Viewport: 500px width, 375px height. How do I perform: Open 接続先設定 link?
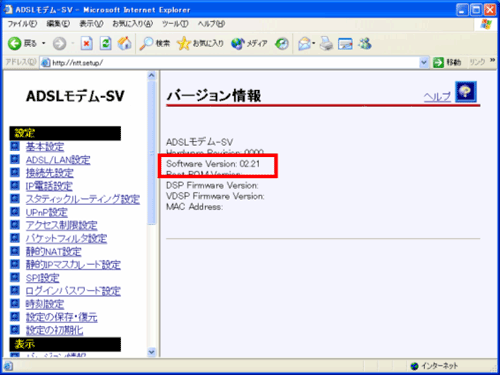(50, 173)
